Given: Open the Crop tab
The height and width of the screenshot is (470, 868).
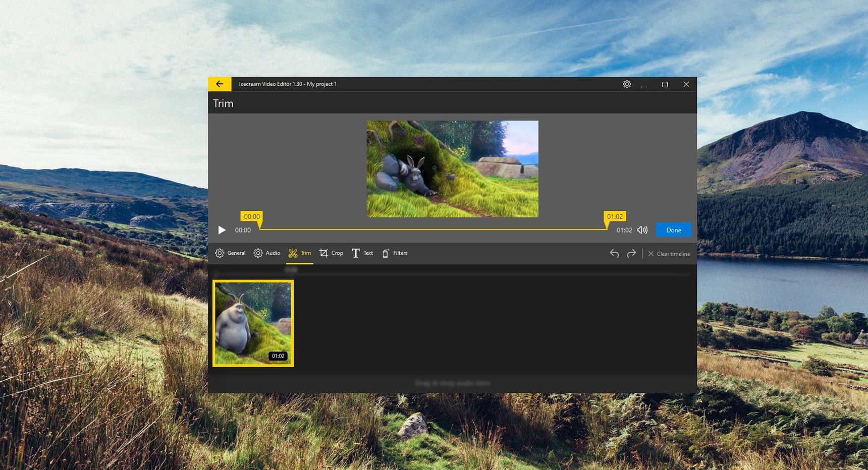Looking at the screenshot, I should (x=331, y=253).
